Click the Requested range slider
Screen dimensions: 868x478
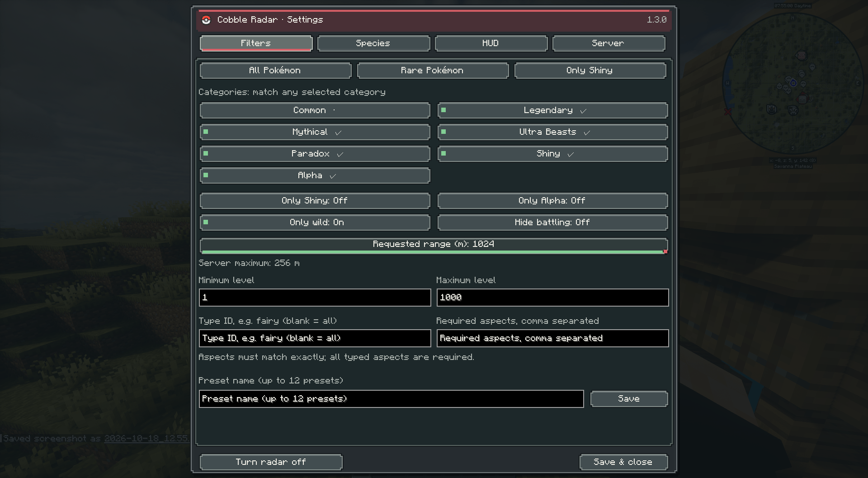434,246
